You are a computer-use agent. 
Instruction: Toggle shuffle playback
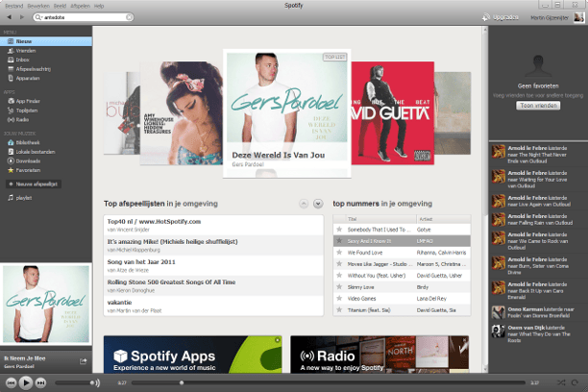click(x=561, y=382)
